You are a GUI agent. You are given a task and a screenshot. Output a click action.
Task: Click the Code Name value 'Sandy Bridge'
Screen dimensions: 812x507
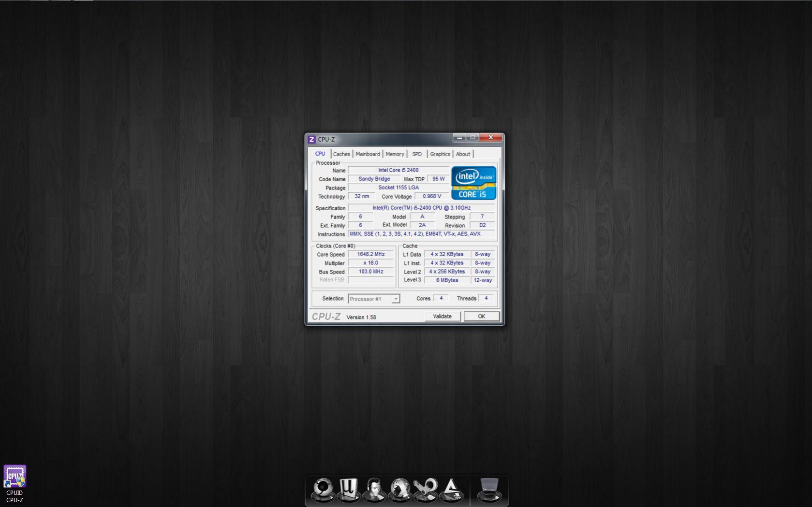point(374,179)
